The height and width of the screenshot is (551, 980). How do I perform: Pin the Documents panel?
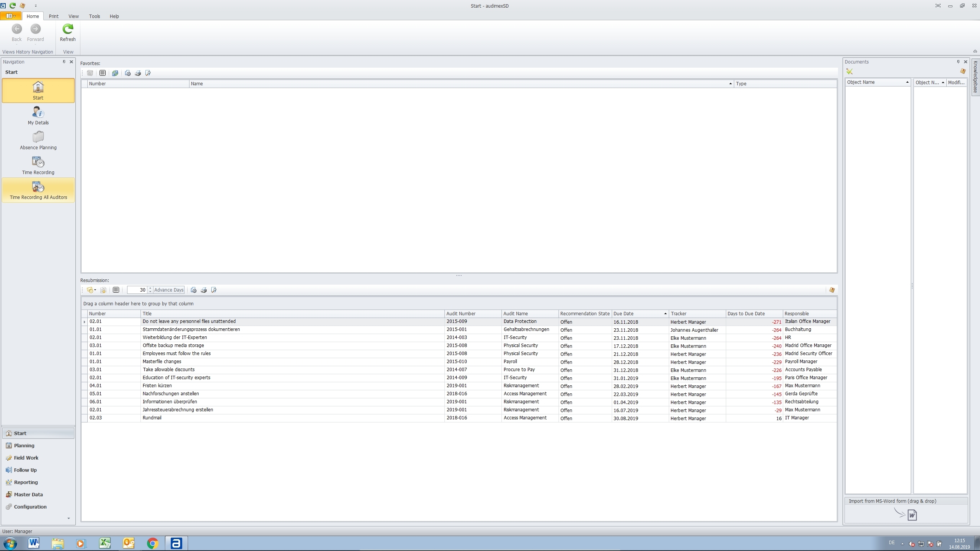[x=958, y=62]
